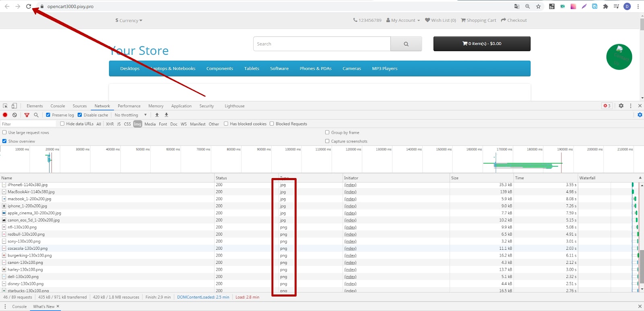
Task: Open the Currency dropdown
Action: (x=129, y=21)
